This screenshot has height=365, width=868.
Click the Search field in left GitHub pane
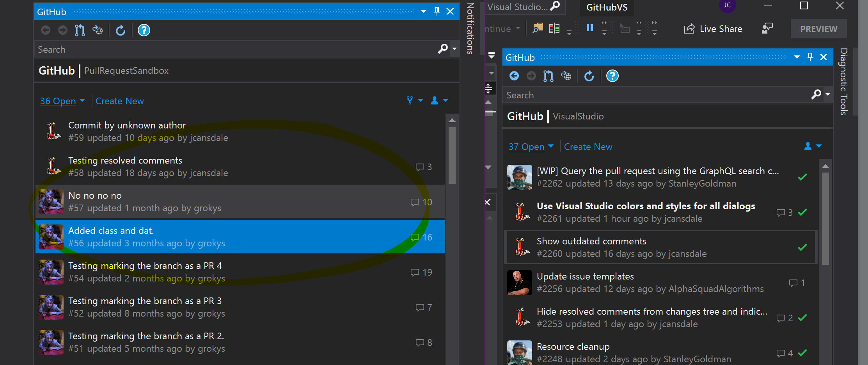click(236, 50)
